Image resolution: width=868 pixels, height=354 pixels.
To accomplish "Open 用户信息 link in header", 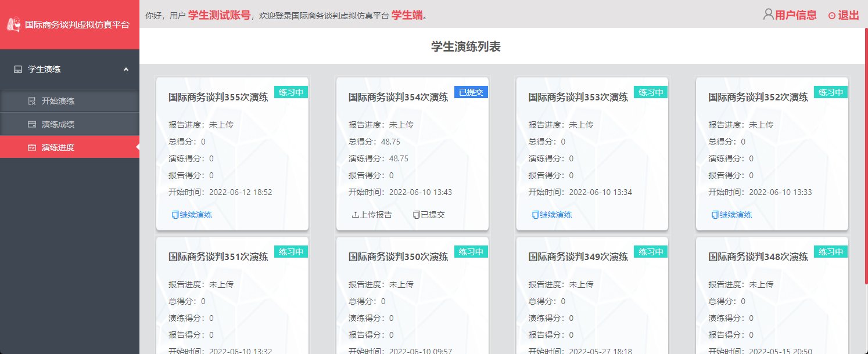I will (x=796, y=15).
